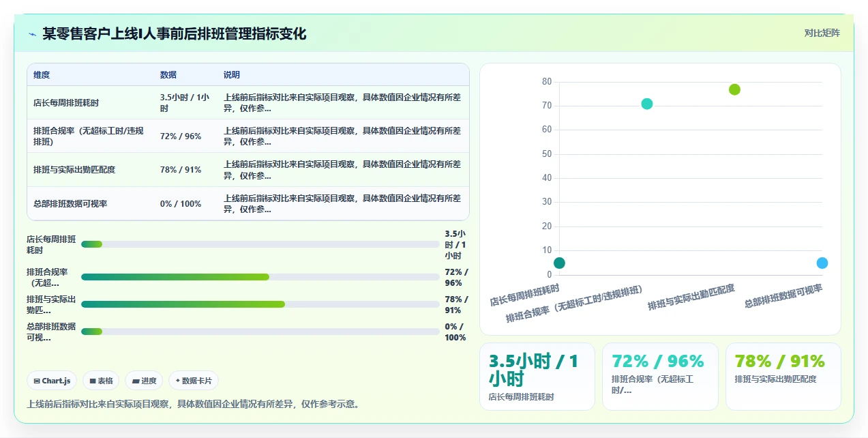868x438 pixels.
Task: Click the 排班与实际出勤匹... label beside its progress bar
Action: coord(51,304)
